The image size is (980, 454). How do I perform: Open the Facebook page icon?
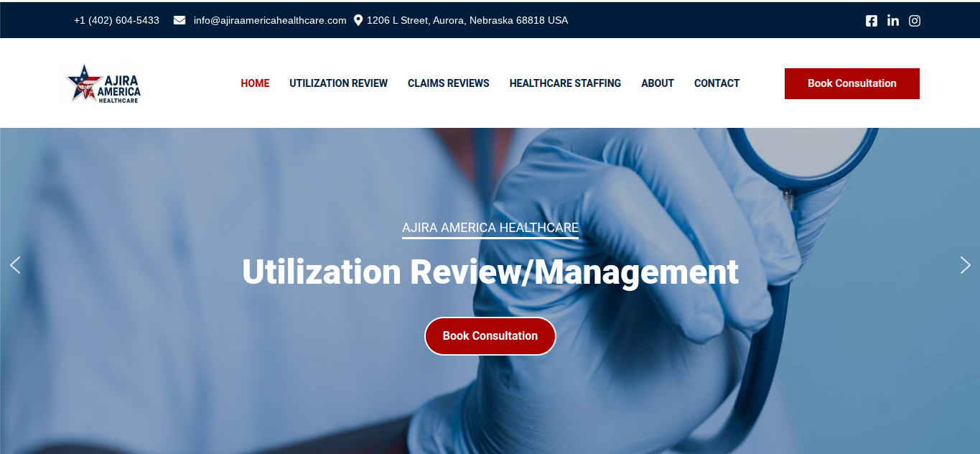871,21
